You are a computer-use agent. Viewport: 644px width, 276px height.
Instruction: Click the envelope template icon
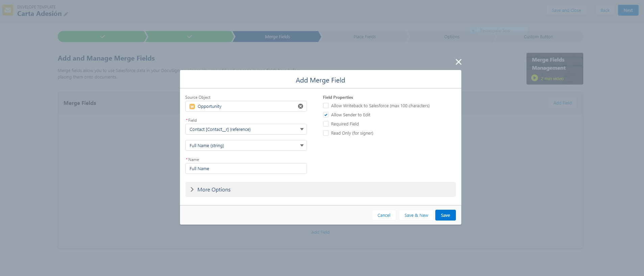(x=8, y=10)
